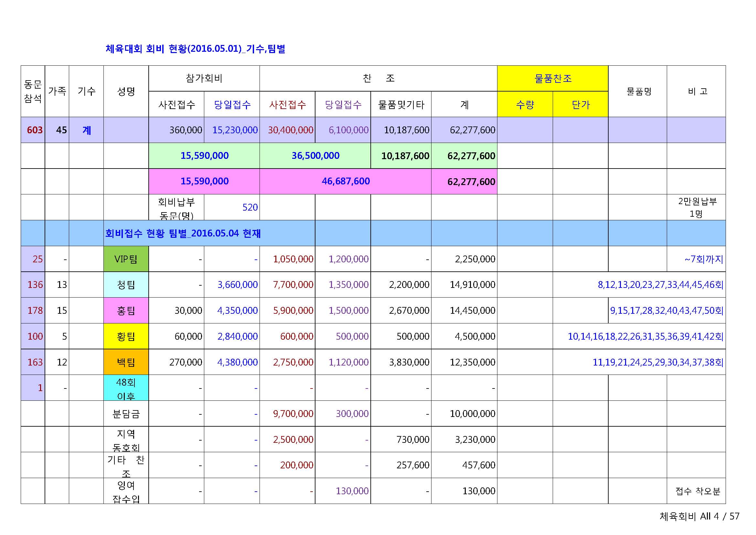Click the page footer 체육회비 All 4 / 57

700,516
